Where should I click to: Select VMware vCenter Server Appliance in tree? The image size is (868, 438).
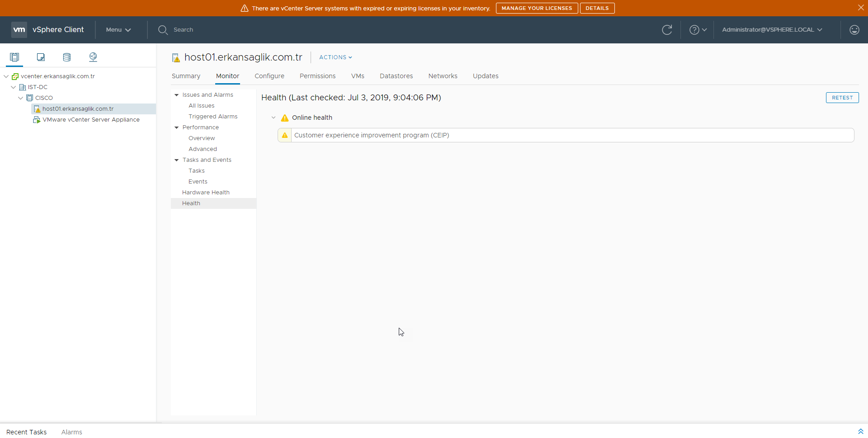point(91,120)
